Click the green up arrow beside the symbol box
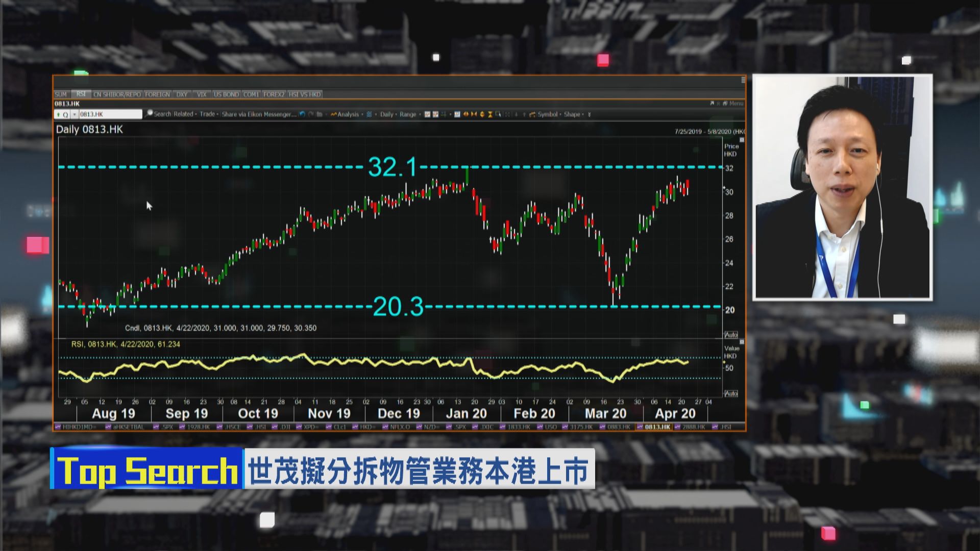 pyautogui.click(x=58, y=114)
